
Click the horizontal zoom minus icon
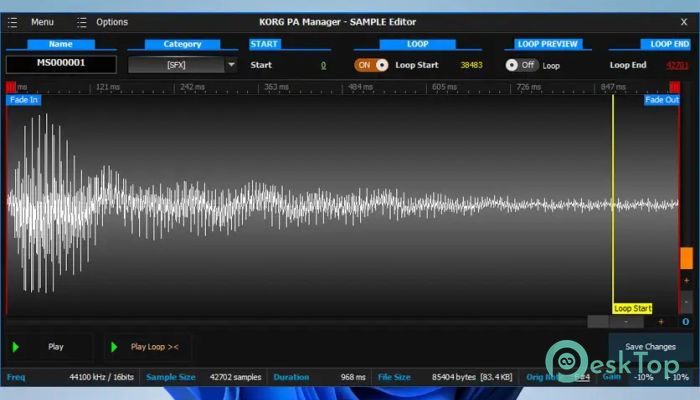click(626, 321)
